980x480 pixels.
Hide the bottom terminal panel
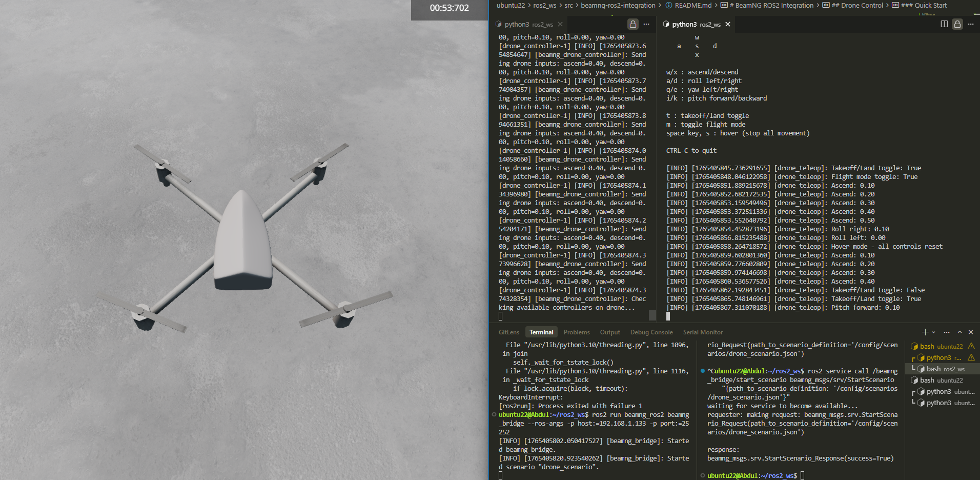[971, 332]
